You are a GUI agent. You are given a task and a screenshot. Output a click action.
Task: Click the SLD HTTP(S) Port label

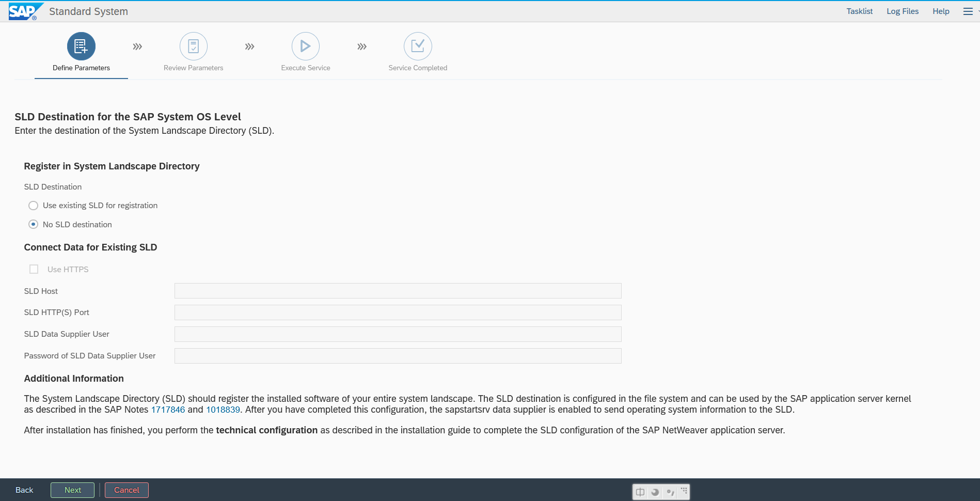coord(56,312)
